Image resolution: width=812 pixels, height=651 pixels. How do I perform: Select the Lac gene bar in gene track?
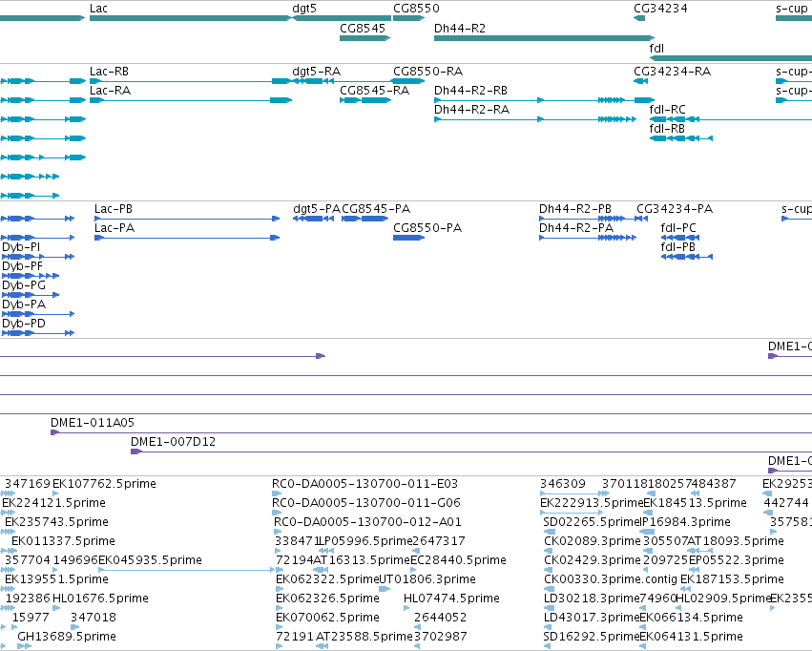(x=191, y=18)
